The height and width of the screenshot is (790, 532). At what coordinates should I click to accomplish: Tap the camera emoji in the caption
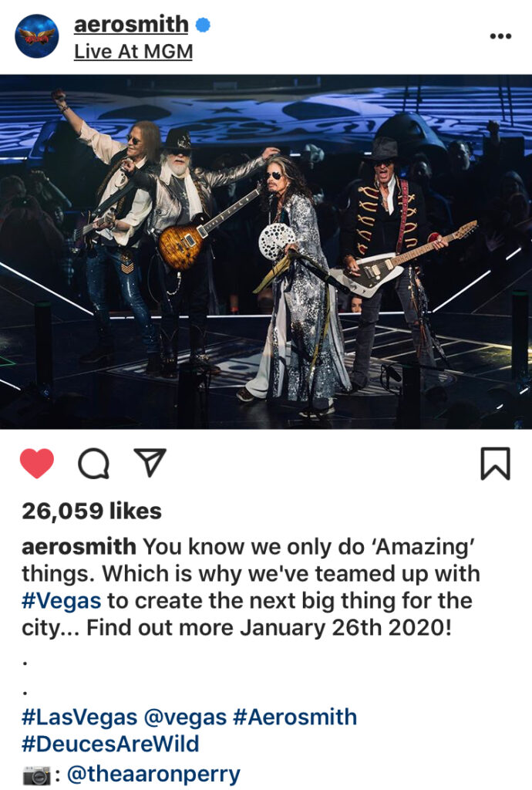coord(37,775)
